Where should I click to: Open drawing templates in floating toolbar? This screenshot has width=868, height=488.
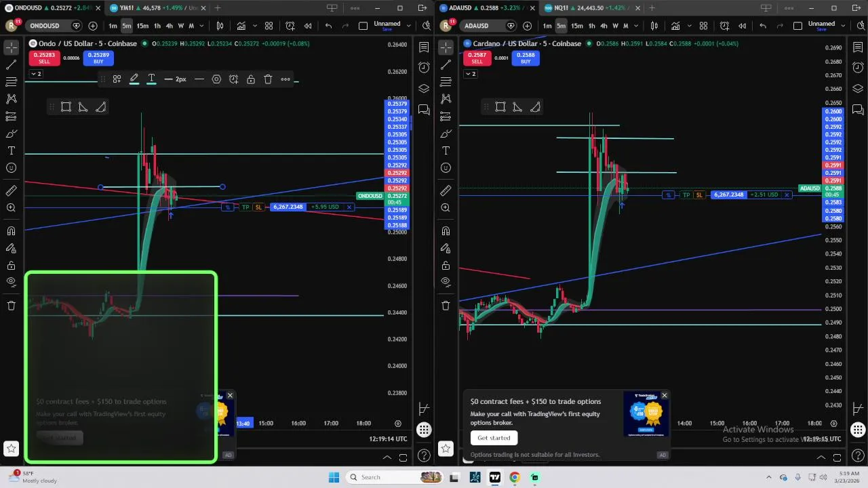tap(117, 79)
